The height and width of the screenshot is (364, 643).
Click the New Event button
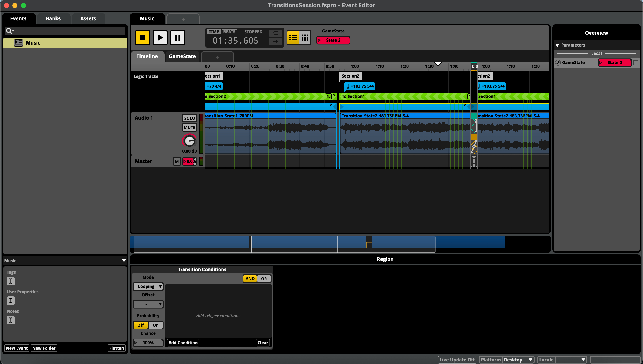pos(17,348)
